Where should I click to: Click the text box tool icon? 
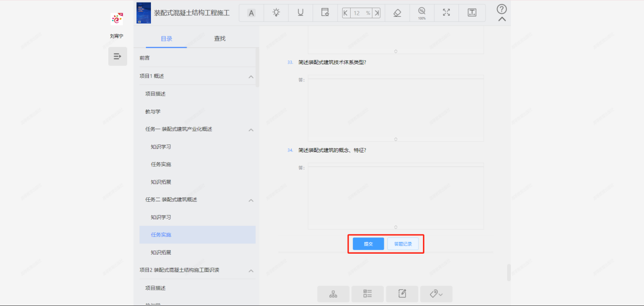pyautogui.click(x=472, y=13)
